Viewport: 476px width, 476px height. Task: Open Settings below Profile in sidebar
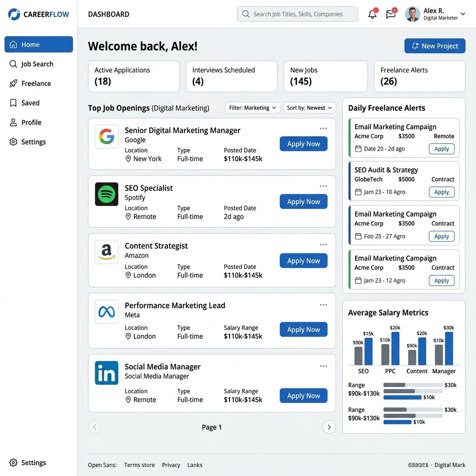39,142
